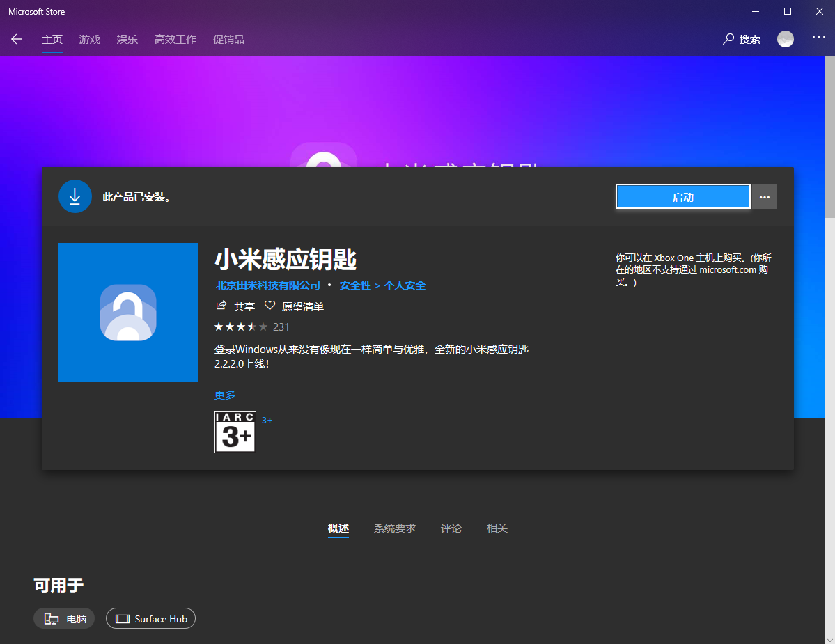Select the 概述 section tab
The width and height of the screenshot is (835, 644).
tap(338, 528)
